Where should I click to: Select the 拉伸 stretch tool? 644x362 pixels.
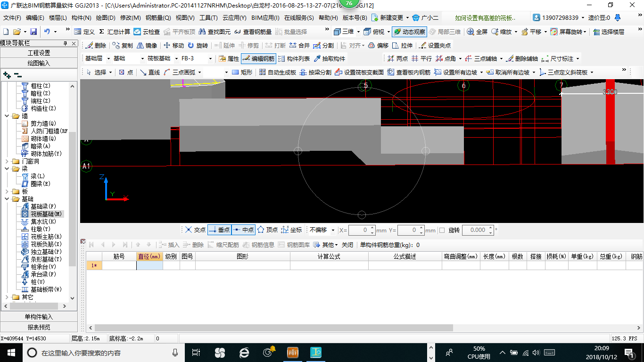(402, 46)
